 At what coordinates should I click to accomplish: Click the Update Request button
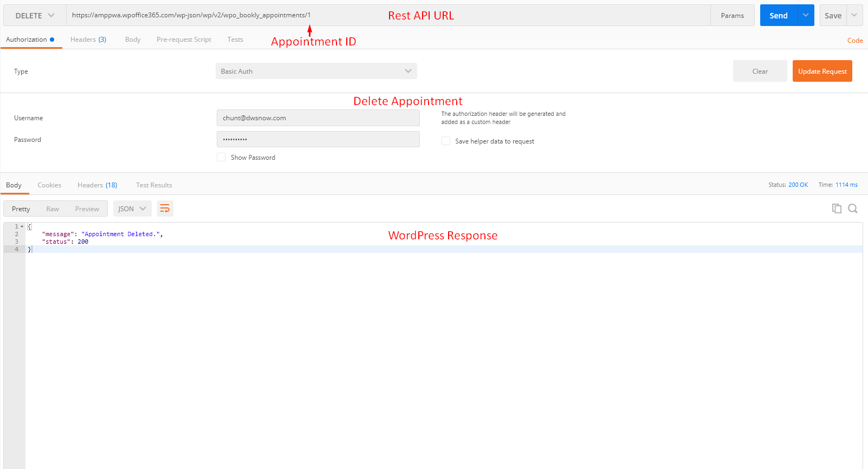click(x=822, y=71)
